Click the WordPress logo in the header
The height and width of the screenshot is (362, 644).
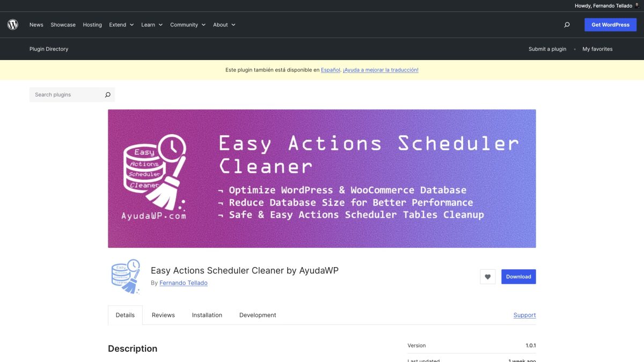[x=12, y=24]
